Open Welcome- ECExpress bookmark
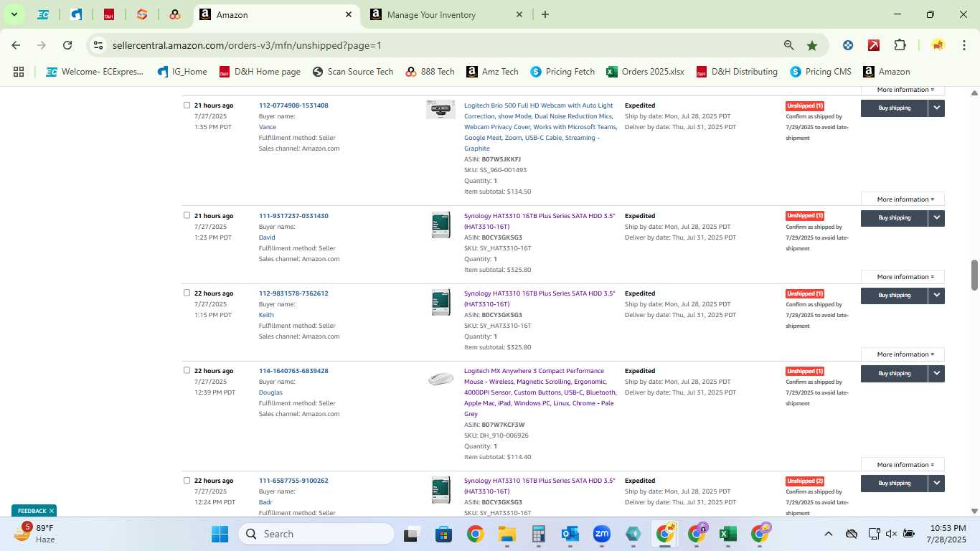Image resolution: width=980 pixels, height=551 pixels. 95,72
